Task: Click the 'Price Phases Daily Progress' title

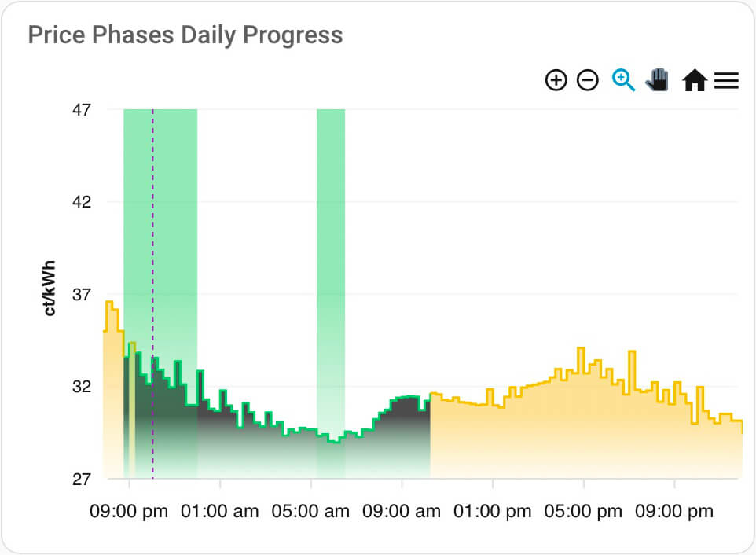Action: [x=185, y=35]
